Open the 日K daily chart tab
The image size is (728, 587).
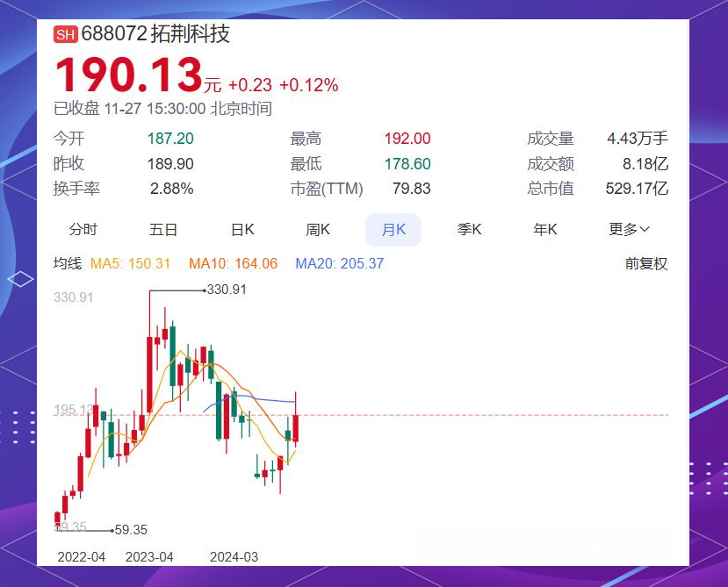[242, 229]
